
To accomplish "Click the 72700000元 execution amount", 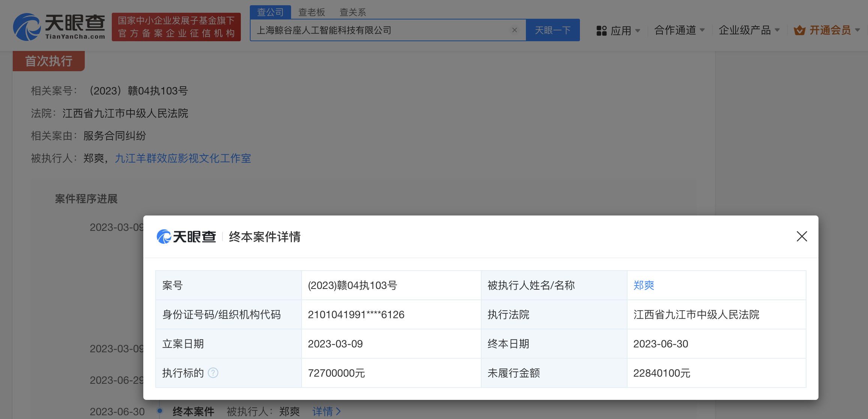I will 336,373.
